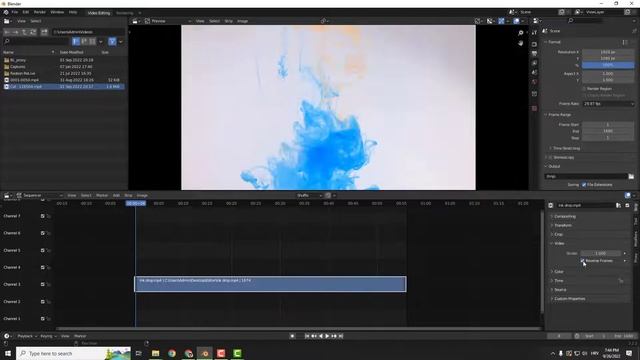Refresh the file browser list
Image resolution: width=640 pixels, height=360 pixels.
[x=33, y=32]
